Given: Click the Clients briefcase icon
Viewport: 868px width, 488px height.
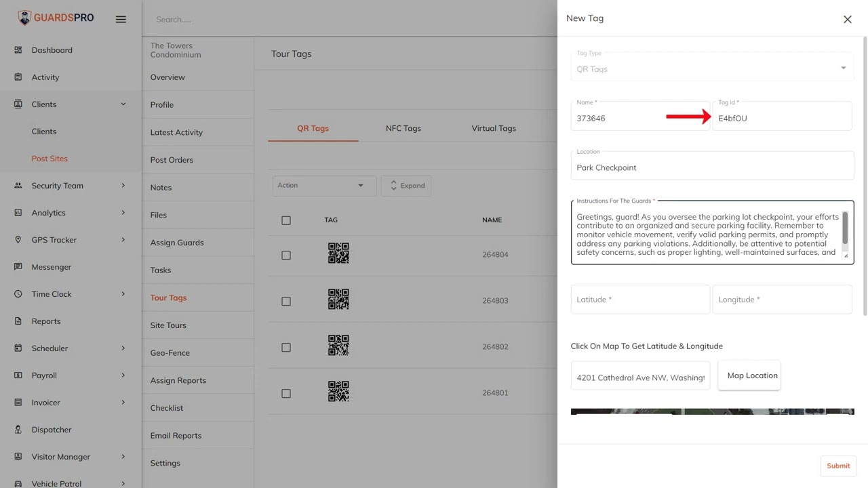Looking at the screenshot, I should (18, 104).
